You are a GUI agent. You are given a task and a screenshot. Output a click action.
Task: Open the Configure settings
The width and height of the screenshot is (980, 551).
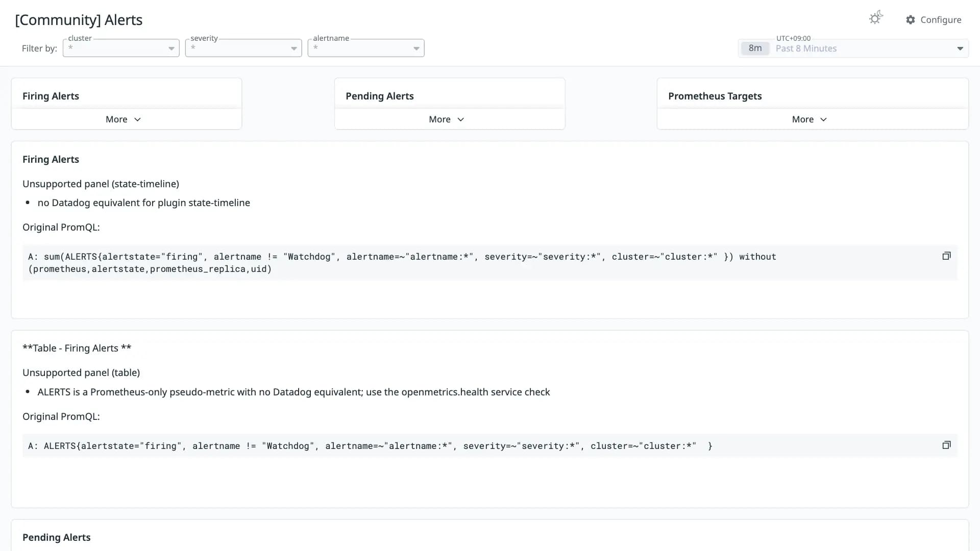tap(934, 19)
